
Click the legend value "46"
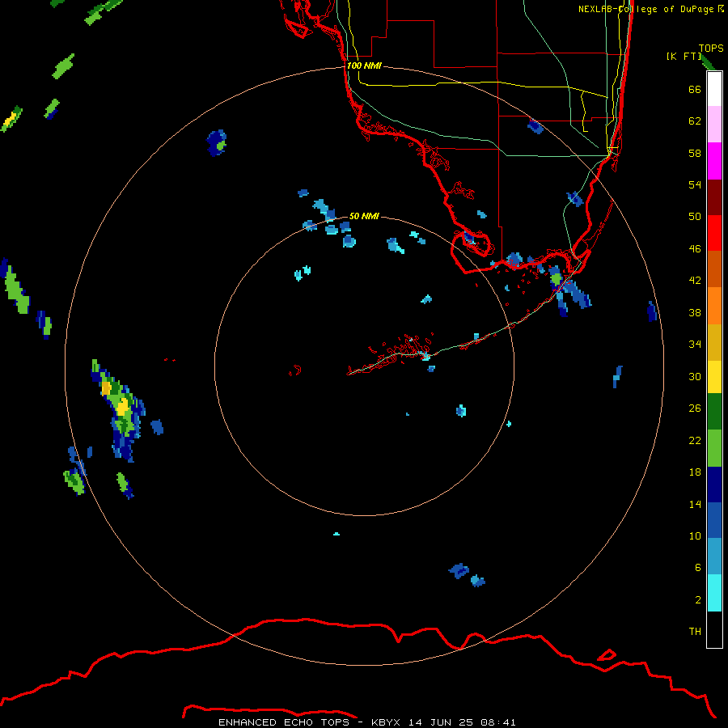695,249
